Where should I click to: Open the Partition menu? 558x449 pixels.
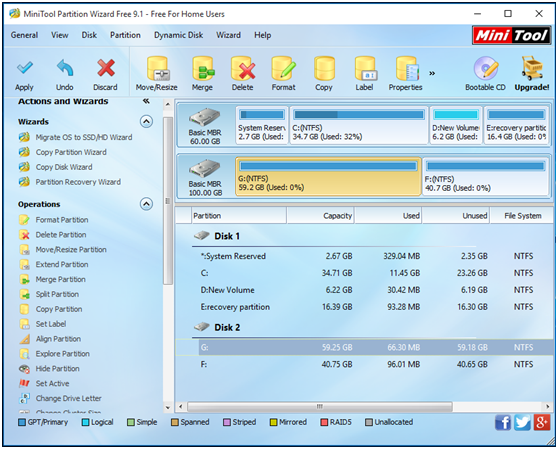tap(125, 35)
